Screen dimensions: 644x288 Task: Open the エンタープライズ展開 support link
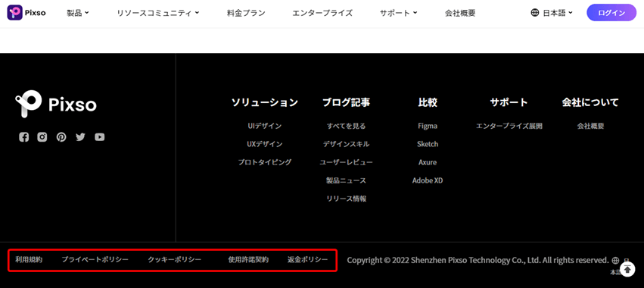tap(509, 126)
